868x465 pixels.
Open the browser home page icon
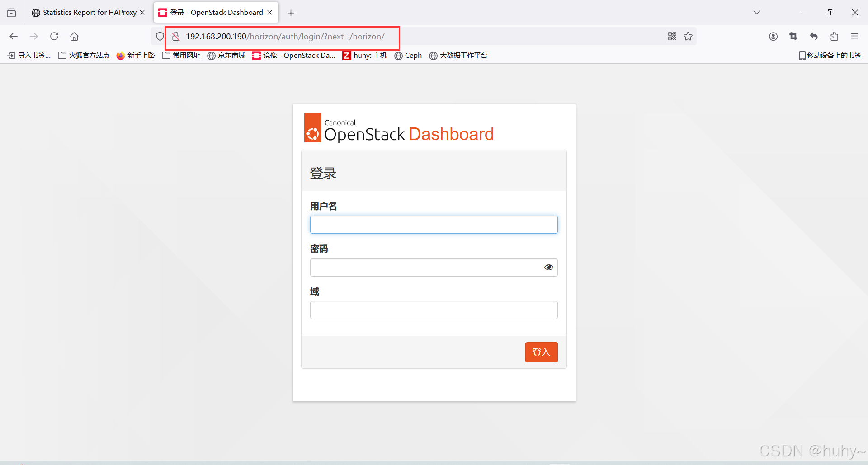pos(74,36)
